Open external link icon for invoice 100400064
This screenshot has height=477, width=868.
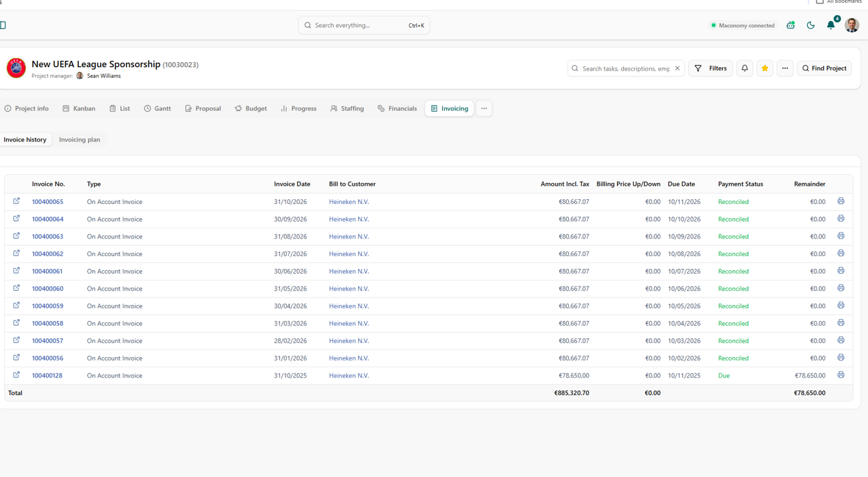[16, 219]
